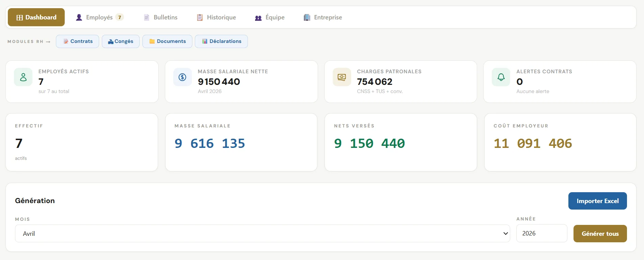This screenshot has width=644, height=260.
Task: Open the Dashboard tab
Action: 36,17
